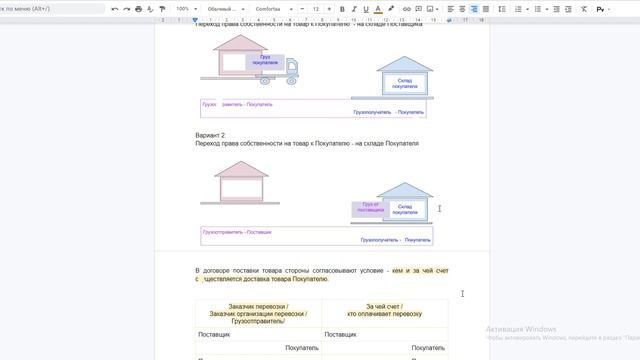Apply a numbered list

click(x=518, y=9)
